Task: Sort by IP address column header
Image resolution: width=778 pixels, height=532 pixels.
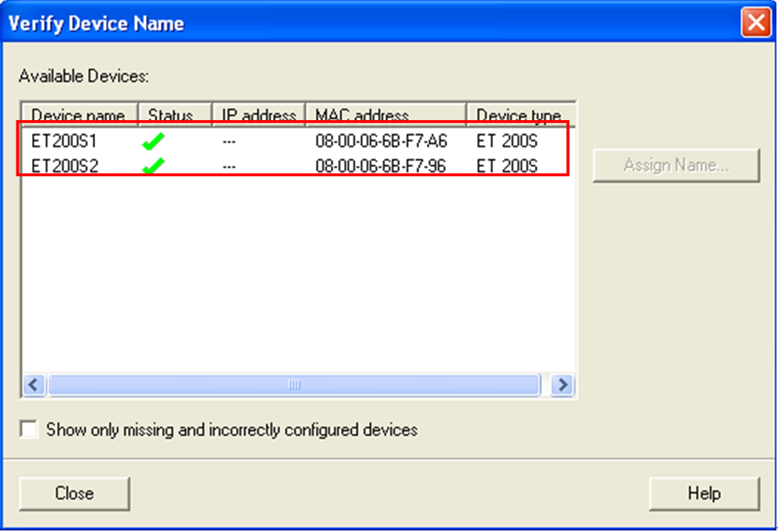Action: tap(258, 115)
